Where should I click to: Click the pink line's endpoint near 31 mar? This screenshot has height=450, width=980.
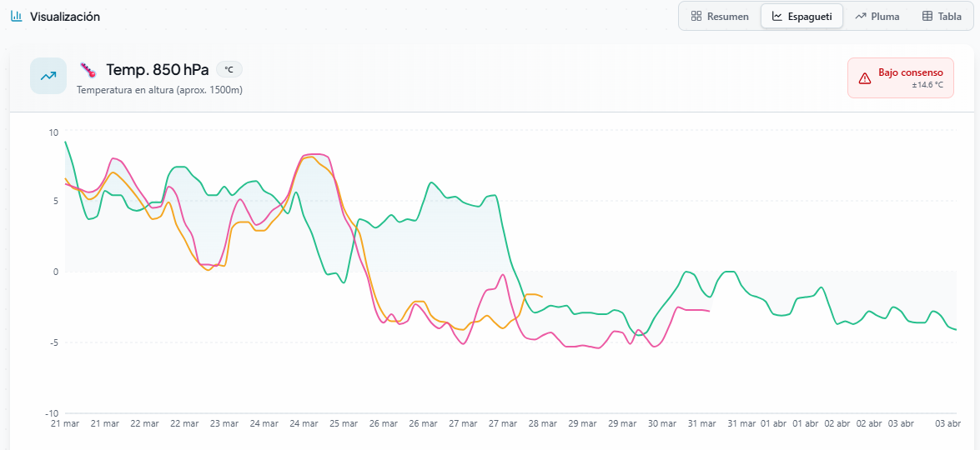point(709,311)
